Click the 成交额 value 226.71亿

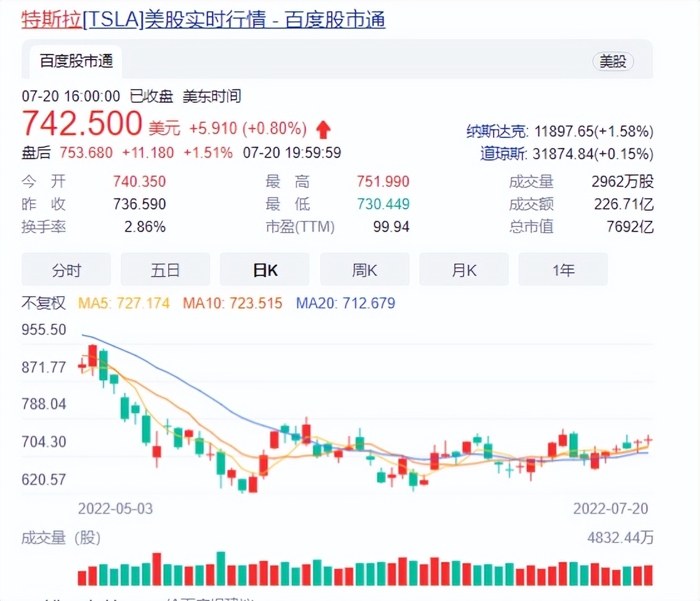click(623, 204)
